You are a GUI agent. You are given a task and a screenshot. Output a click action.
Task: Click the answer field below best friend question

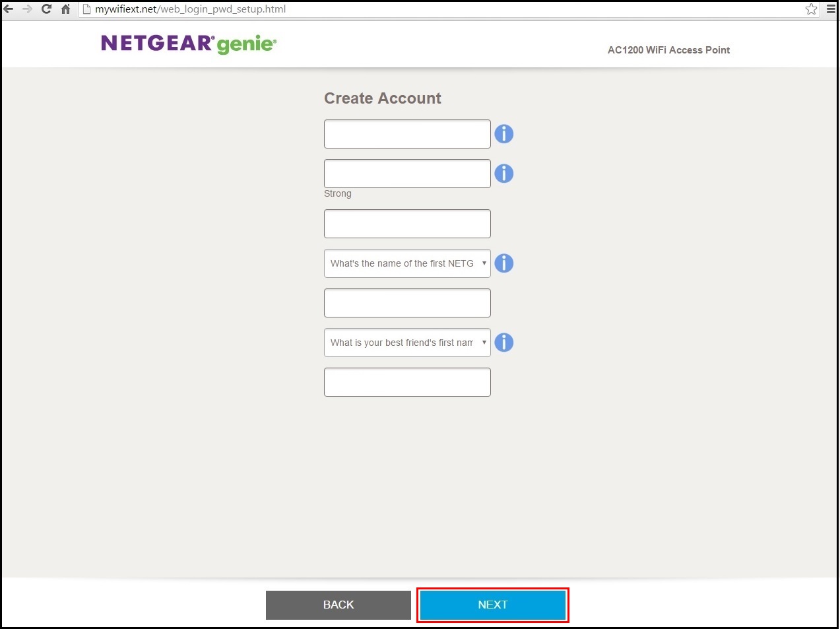(x=407, y=382)
